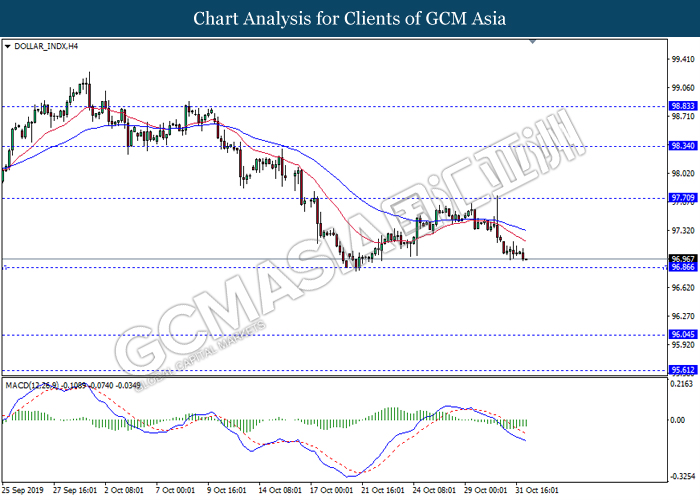Viewport: 700px width, 500px height.
Task: Click the small arrow marker on left chart edge
Action: (6, 268)
